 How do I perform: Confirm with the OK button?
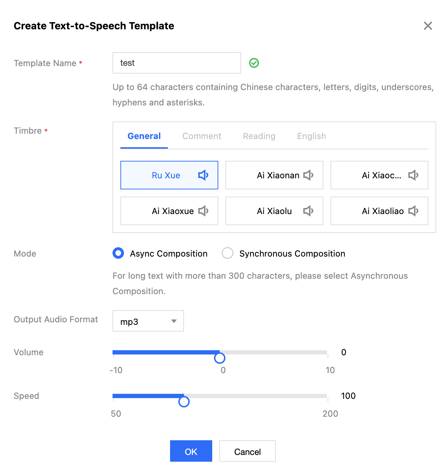coord(191,451)
